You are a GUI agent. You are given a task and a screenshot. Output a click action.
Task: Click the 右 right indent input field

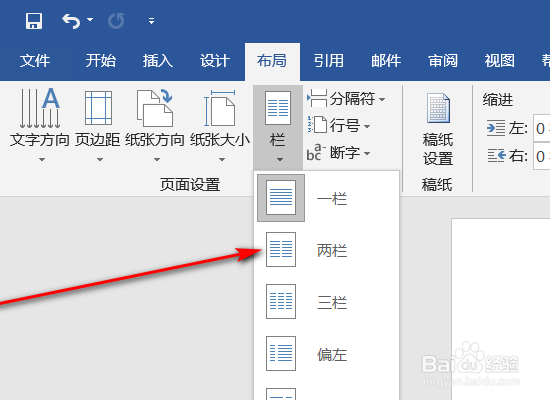(542, 156)
